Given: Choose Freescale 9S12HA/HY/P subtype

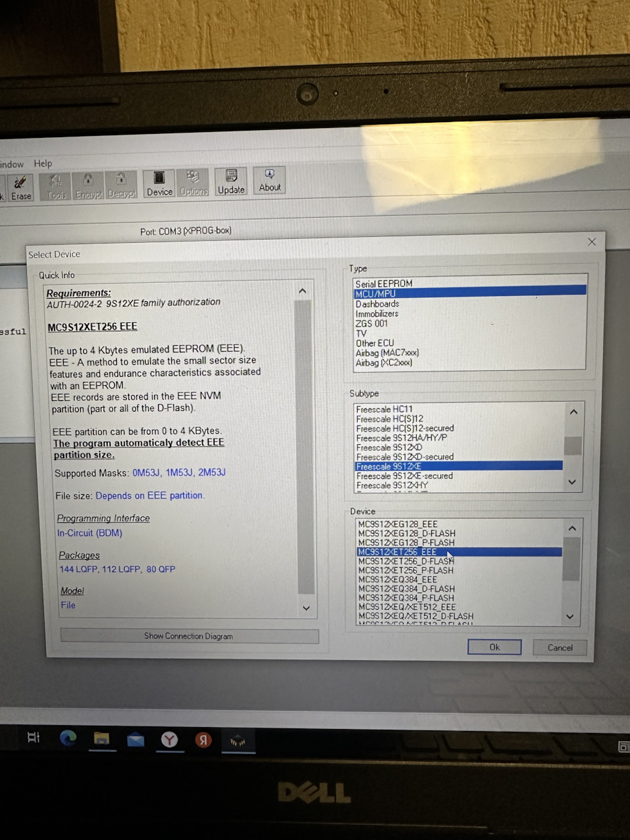Looking at the screenshot, I should (x=459, y=438).
